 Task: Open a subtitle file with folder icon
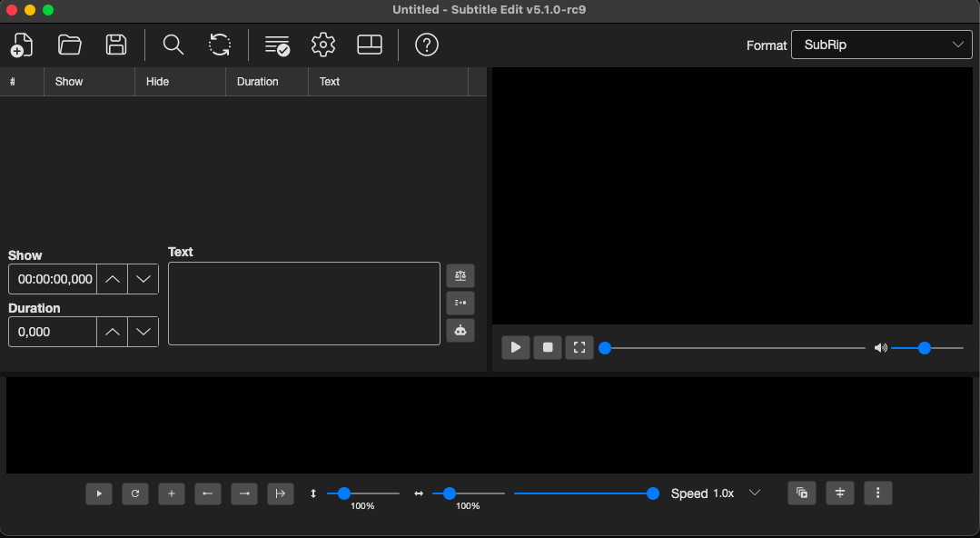coord(69,45)
